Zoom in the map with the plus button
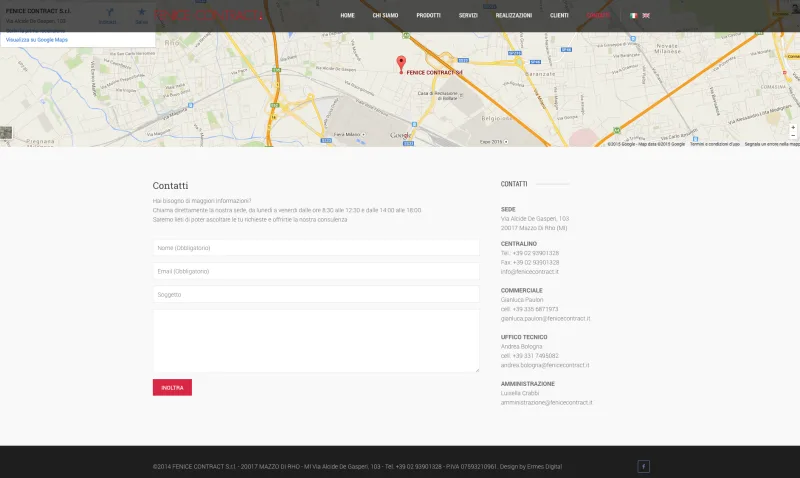 pyautogui.click(x=793, y=128)
